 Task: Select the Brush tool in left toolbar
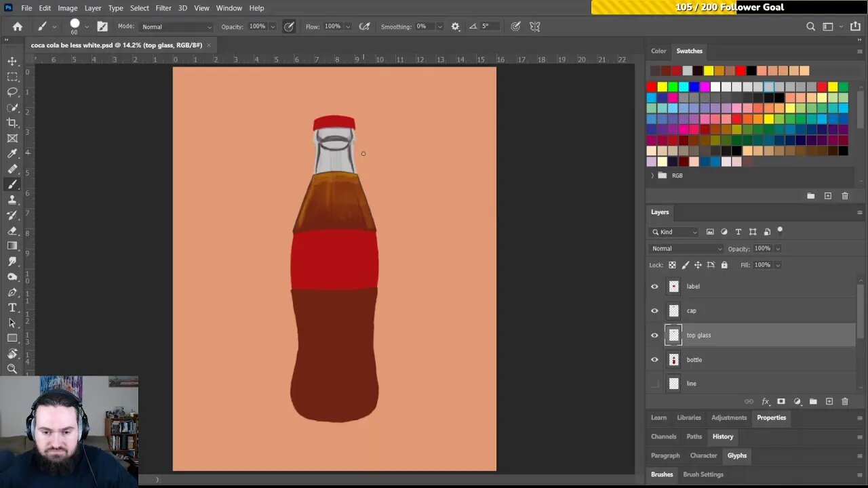click(x=12, y=184)
